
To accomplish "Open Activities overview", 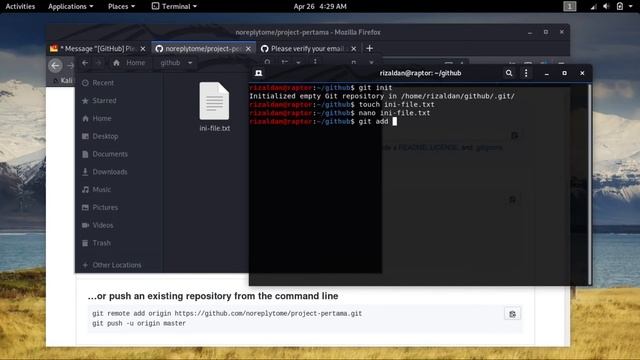I will pyautogui.click(x=20, y=6).
